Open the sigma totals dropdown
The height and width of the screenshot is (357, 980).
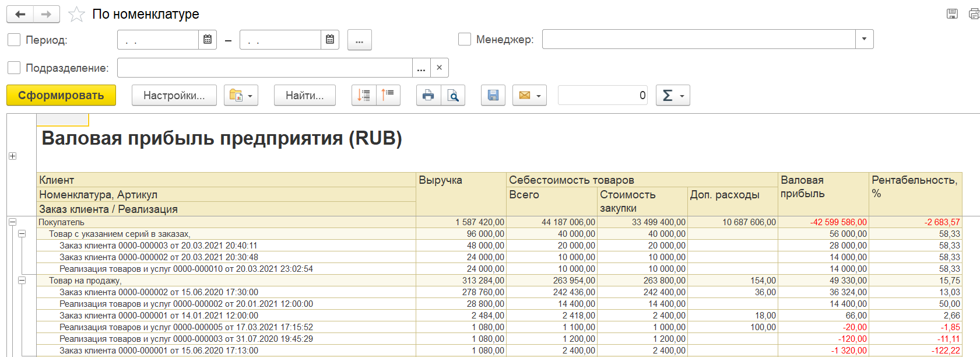tap(673, 95)
